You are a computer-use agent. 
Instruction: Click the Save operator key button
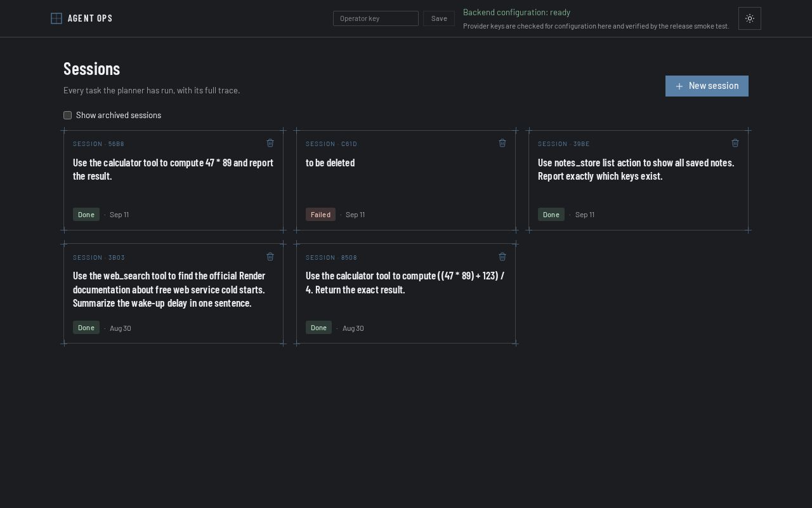pos(439,18)
